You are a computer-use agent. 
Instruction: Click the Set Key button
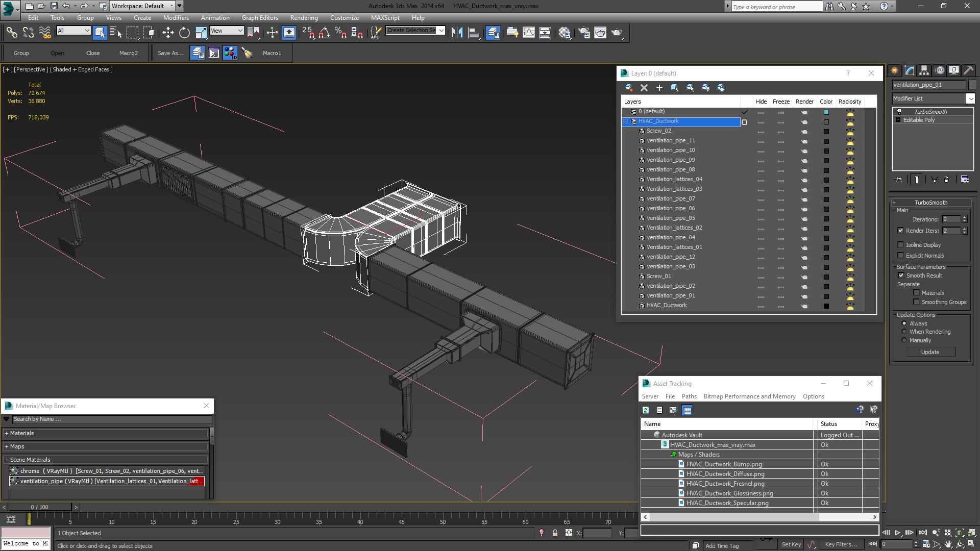click(x=791, y=544)
